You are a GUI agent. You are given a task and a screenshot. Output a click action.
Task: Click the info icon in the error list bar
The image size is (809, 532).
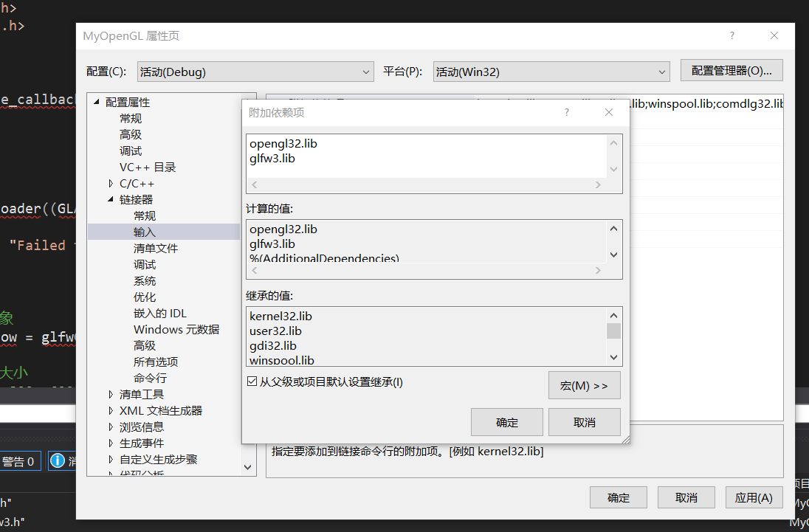[58, 461]
